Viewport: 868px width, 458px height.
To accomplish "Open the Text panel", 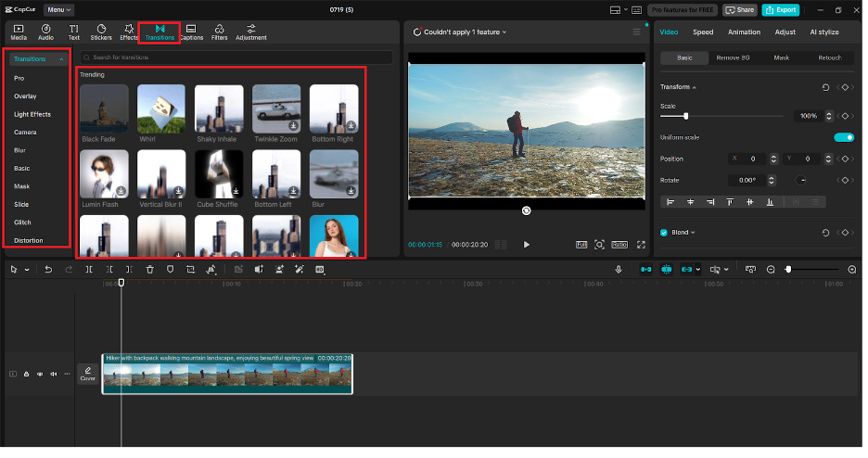I will 73,32.
